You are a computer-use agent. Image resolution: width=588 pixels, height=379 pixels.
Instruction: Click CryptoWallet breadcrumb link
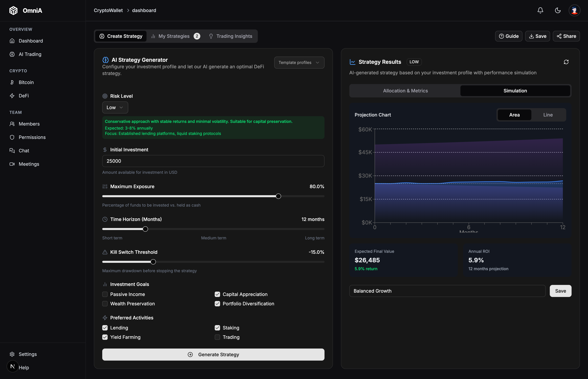point(108,10)
